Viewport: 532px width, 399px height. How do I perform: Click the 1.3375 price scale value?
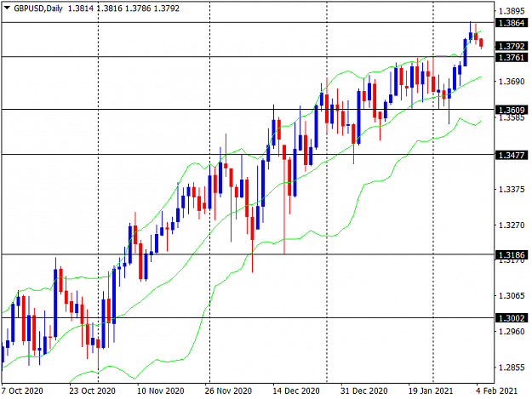click(x=512, y=189)
